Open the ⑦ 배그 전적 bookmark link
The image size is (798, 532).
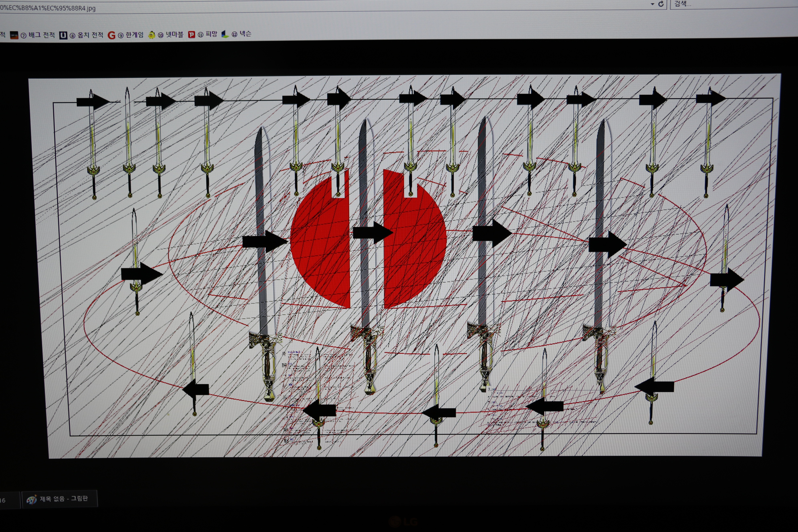[41, 35]
